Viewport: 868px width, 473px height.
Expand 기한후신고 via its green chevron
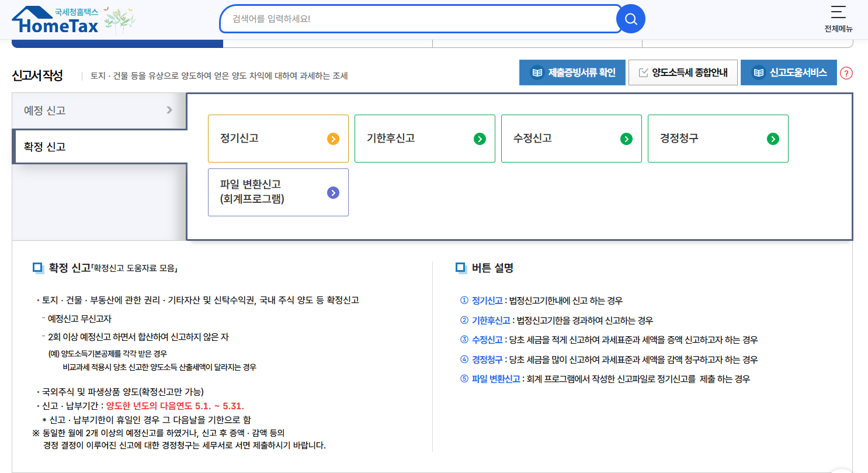tap(480, 139)
